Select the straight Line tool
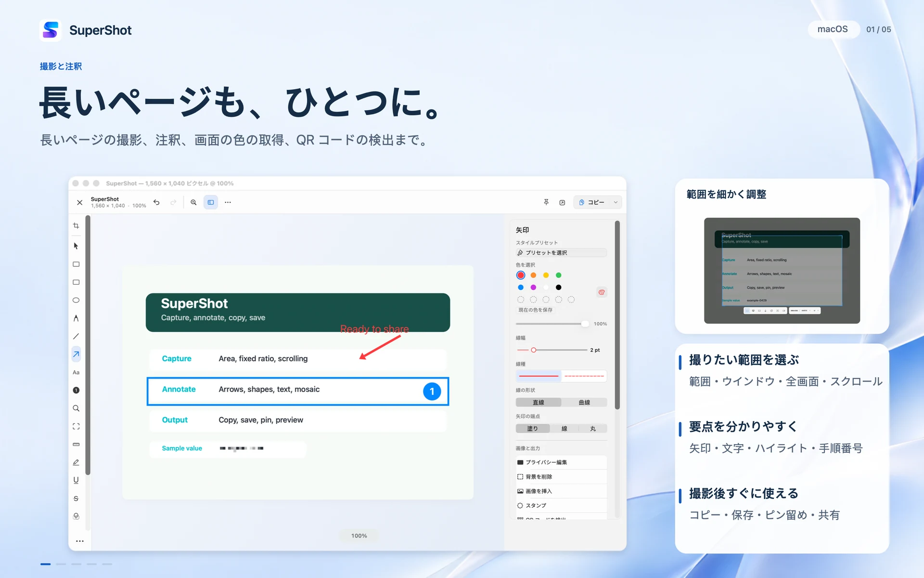This screenshot has width=924, height=578. pos(76,336)
